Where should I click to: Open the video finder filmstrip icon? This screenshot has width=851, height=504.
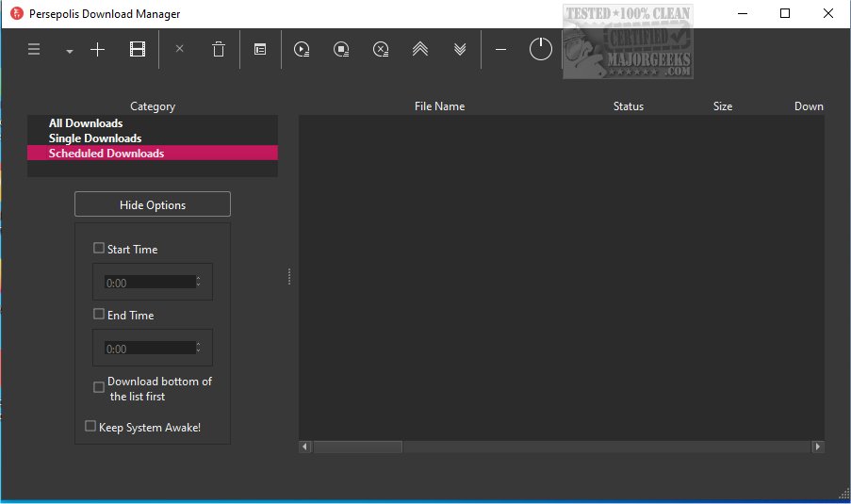click(138, 50)
